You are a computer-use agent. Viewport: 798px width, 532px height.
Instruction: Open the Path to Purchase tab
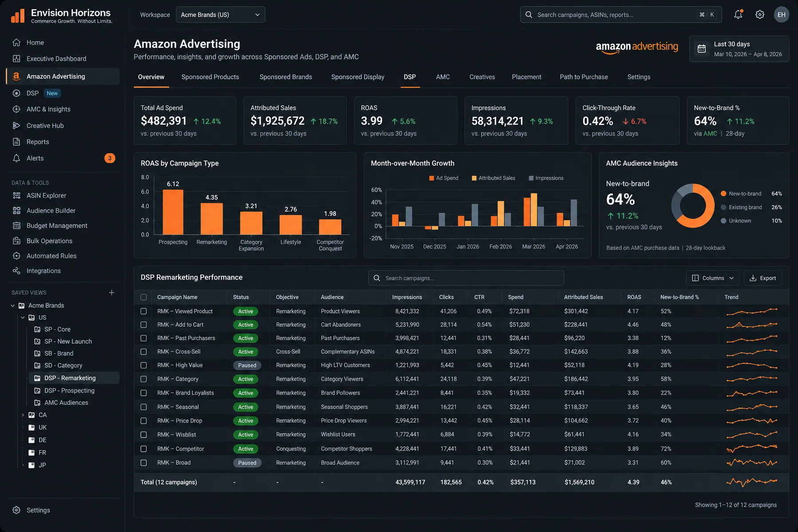(x=584, y=77)
